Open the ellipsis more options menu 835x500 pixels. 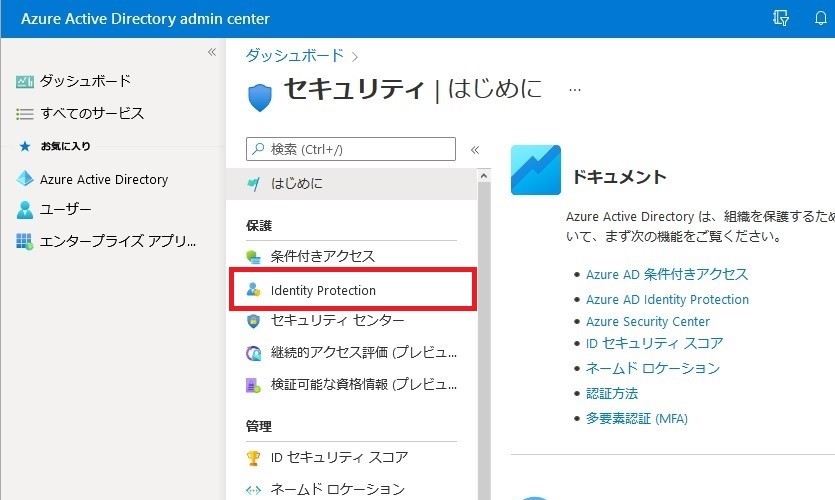[575, 89]
